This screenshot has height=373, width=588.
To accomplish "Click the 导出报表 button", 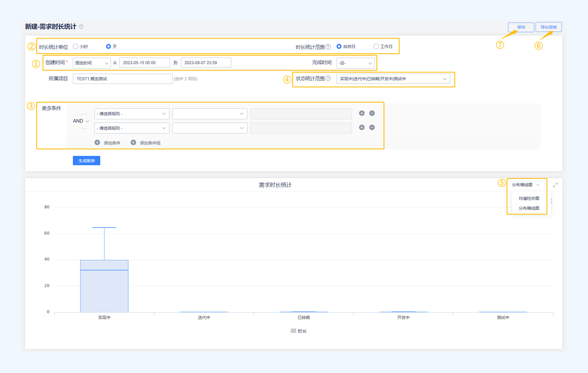I will (549, 27).
